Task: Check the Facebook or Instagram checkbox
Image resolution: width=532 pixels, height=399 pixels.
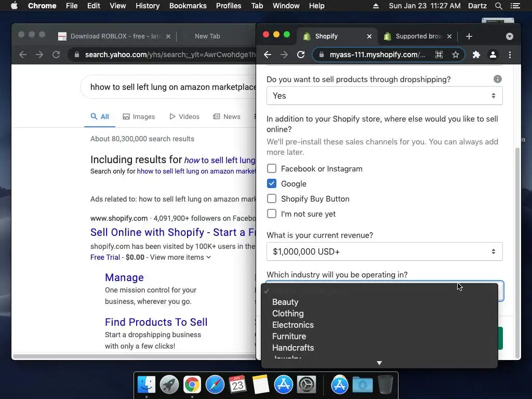Action: 271,169
